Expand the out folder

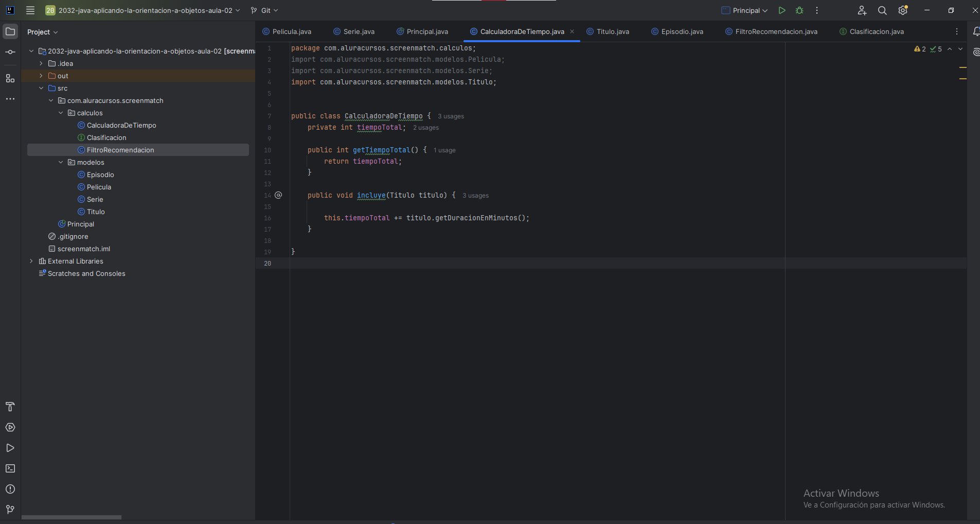click(x=41, y=76)
